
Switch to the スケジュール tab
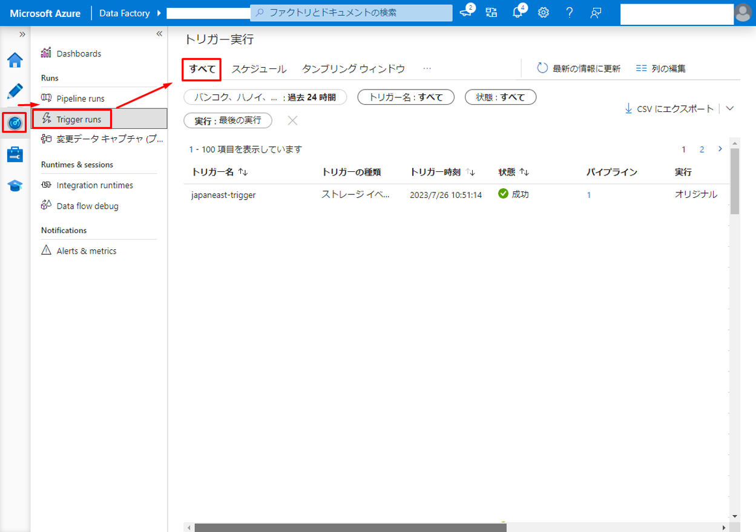click(x=258, y=69)
